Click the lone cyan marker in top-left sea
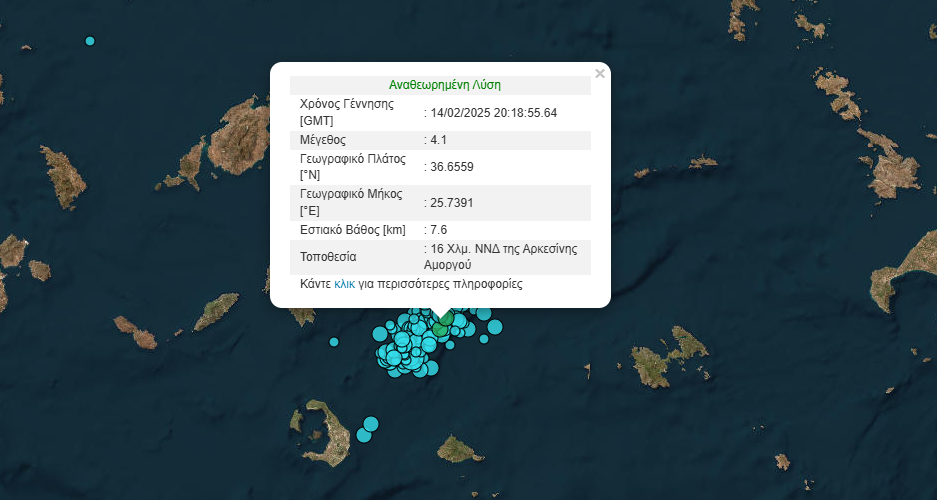 click(90, 41)
